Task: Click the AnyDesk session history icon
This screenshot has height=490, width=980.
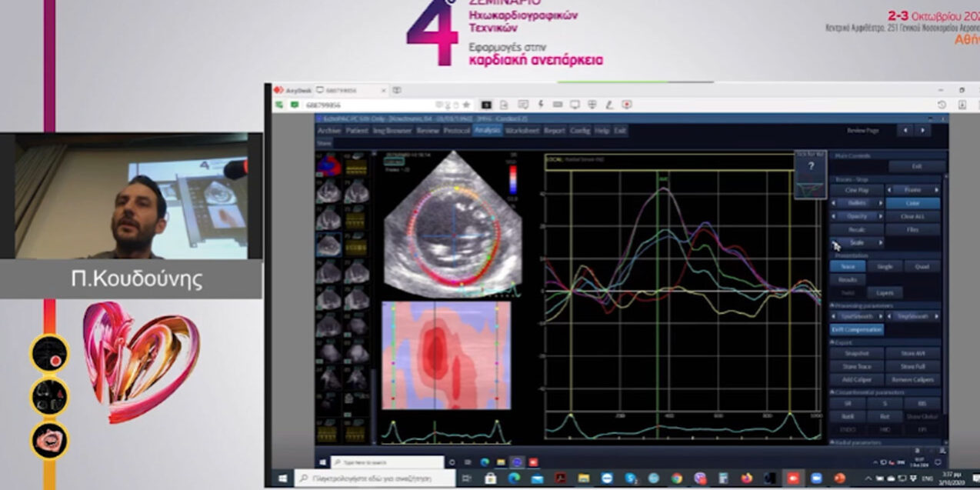Action: click(x=942, y=105)
